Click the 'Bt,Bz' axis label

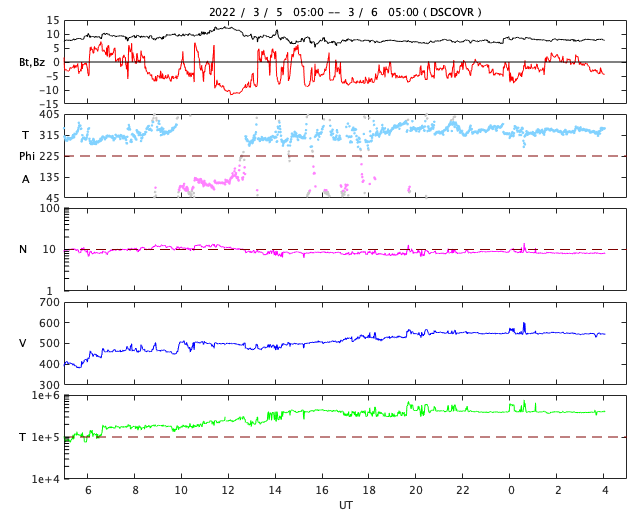(x=32, y=62)
